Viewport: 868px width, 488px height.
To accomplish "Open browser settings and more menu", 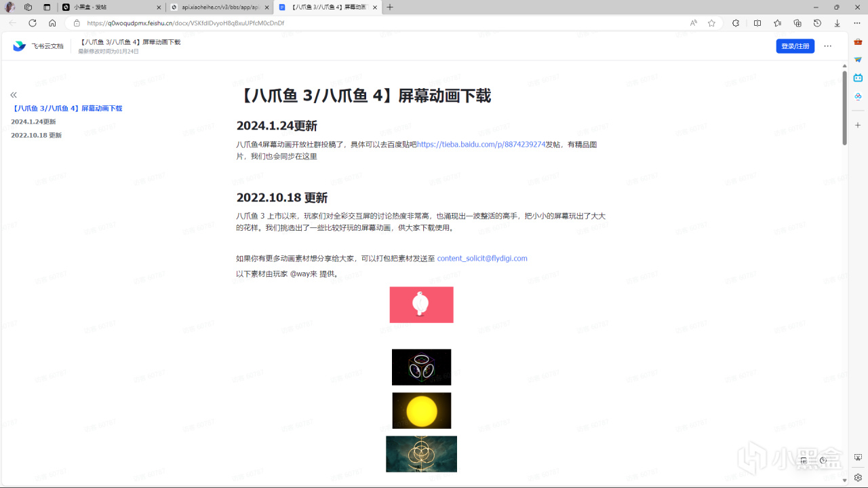I will (x=857, y=22).
